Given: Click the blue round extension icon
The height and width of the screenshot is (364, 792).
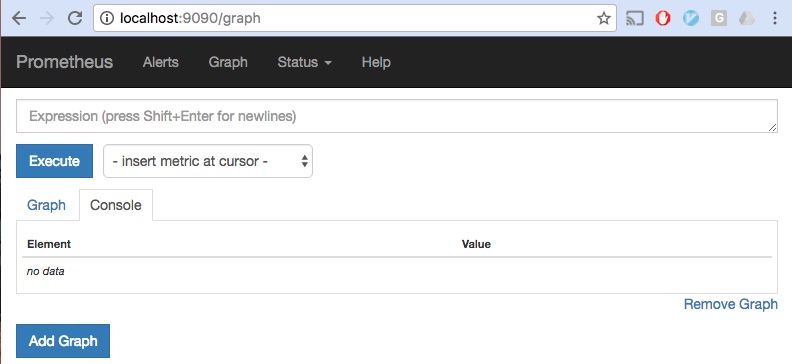Looking at the screenshot, I should click(690, 19).
